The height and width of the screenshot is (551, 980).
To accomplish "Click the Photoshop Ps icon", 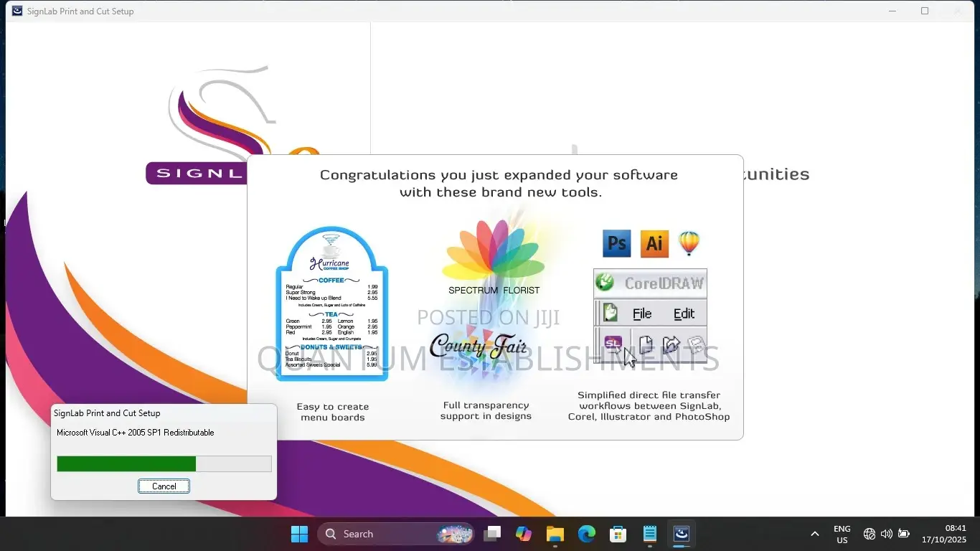I will tap(617, 244).
